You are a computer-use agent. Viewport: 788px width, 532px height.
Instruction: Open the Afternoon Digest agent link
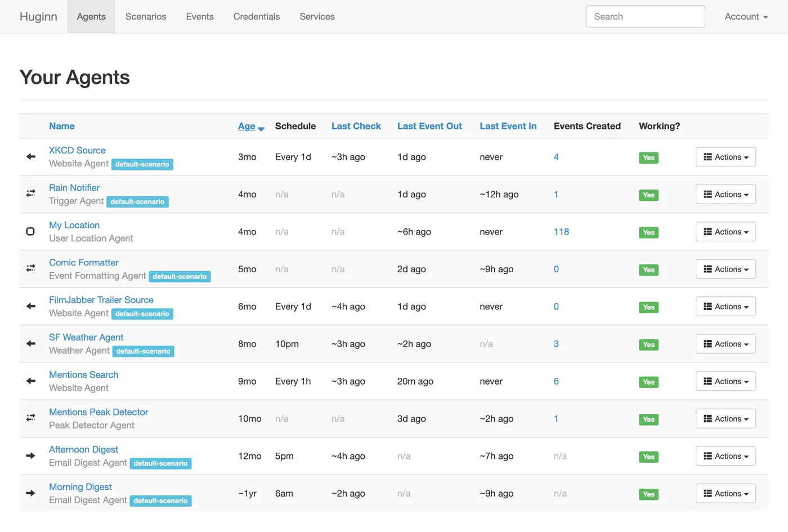pos(83,449)
